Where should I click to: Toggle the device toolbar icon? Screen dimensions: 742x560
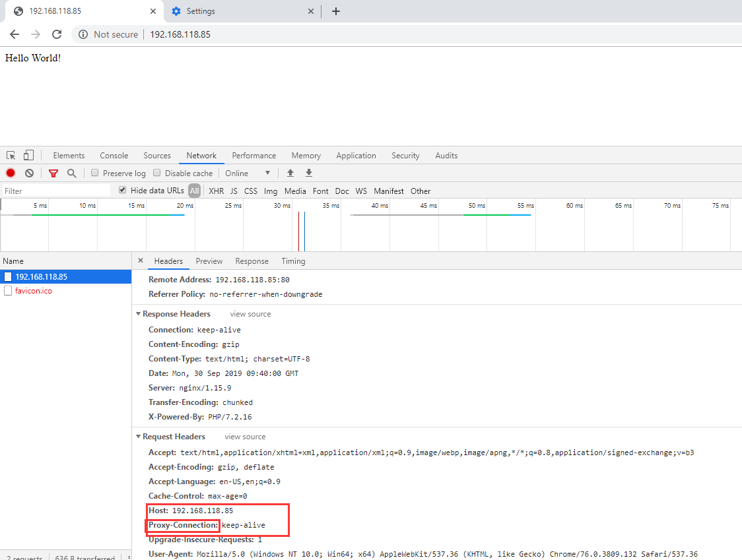click(x=28, y=156)
